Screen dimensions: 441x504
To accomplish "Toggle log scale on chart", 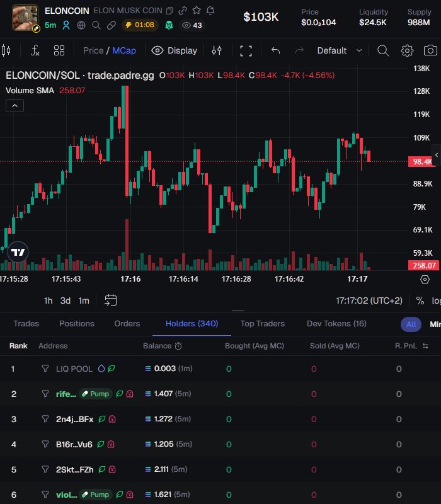I will tap(436, 301).
